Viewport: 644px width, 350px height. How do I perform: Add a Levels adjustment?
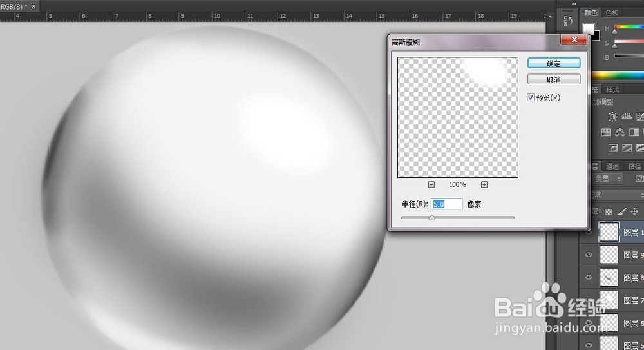627,117
